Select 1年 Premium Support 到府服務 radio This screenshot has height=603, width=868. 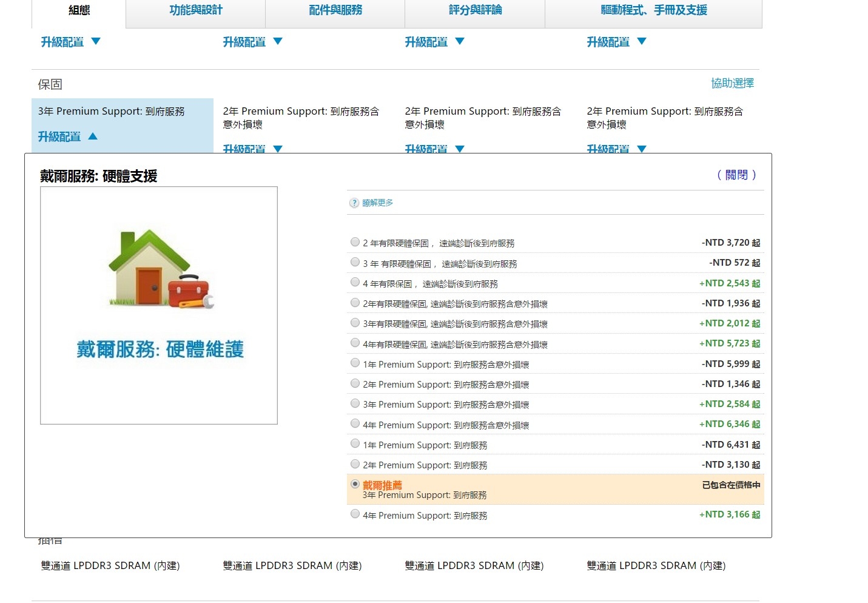tap(355, 443)
